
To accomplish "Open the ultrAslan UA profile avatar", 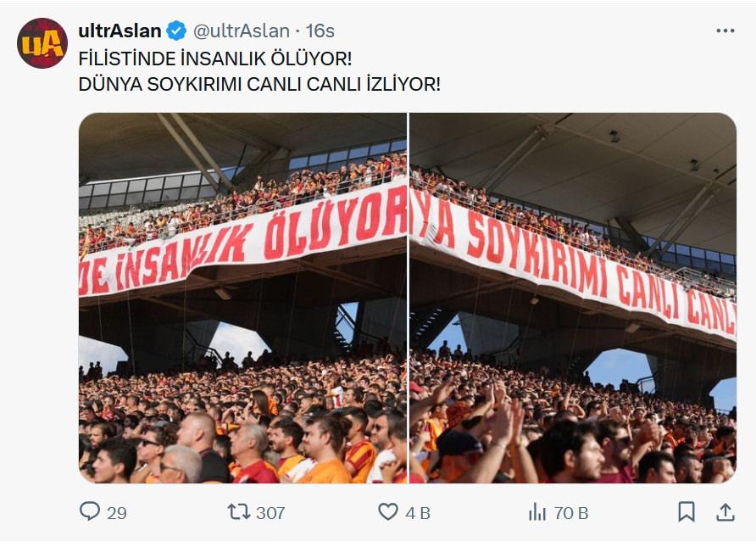I will point(42,43).
